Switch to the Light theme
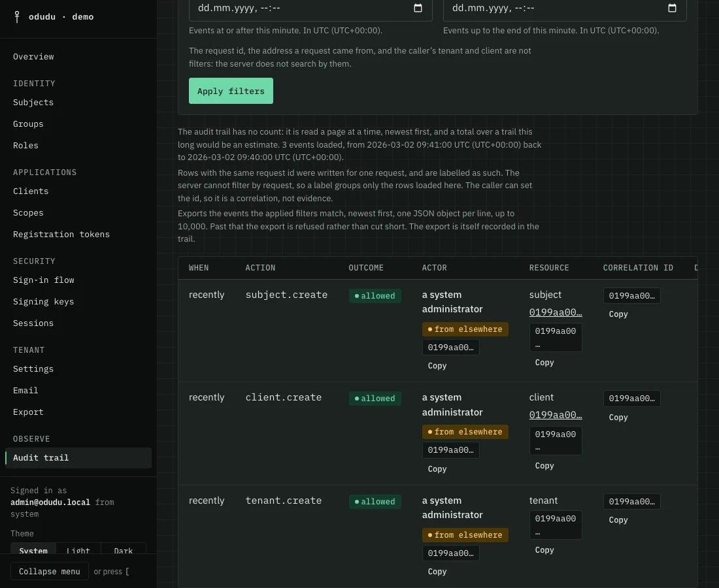The width and height of the screenshot is (719, 588). point(78,550)
